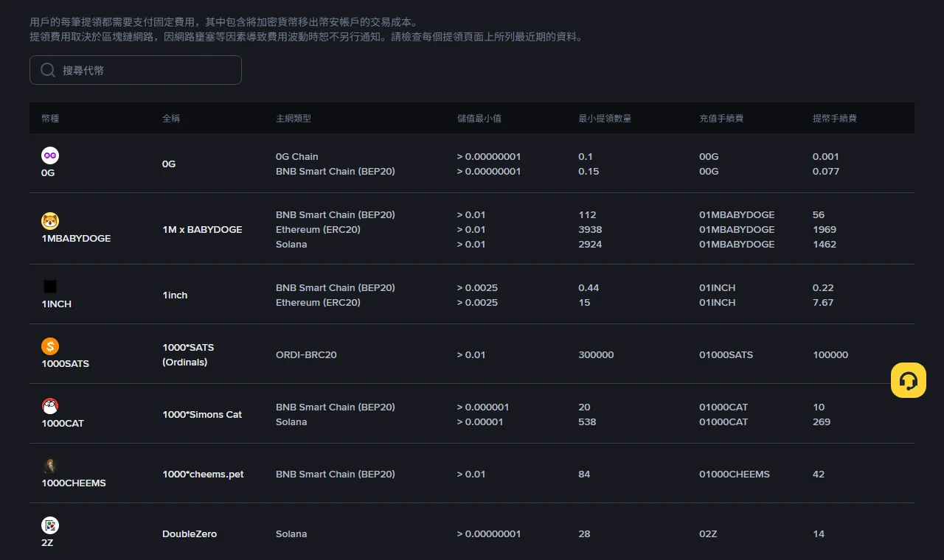
Task: Select the 0G ticker symbol under its logo
Action: pyautogui.click(x=49, y=172)
